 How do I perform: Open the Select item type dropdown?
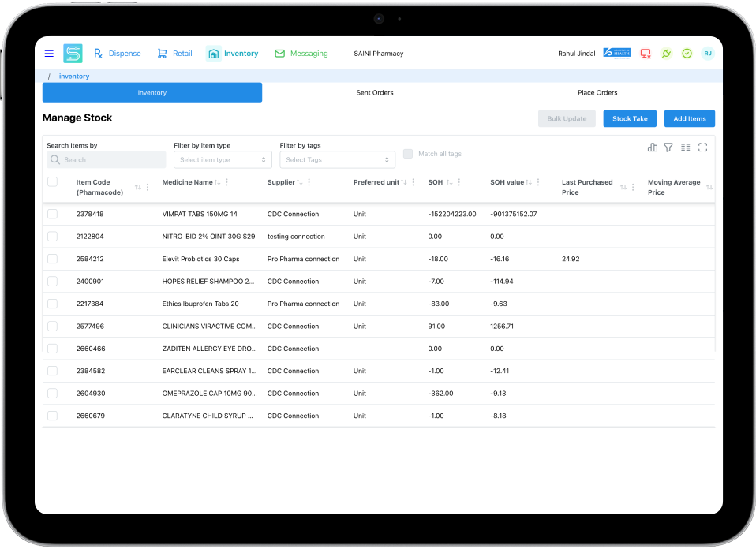[x=223, y=160]
